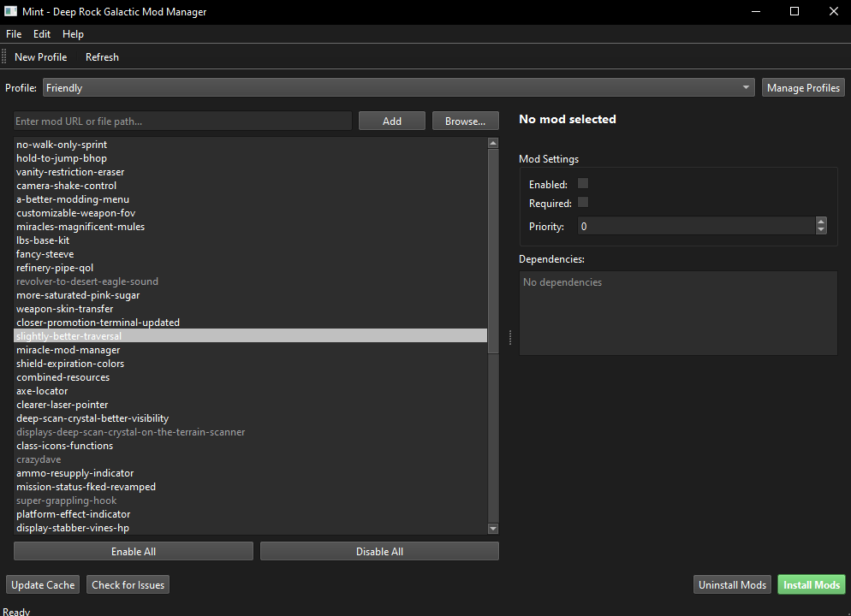
Task: Select axe-locator mod
Action: (x=250, y=391)
